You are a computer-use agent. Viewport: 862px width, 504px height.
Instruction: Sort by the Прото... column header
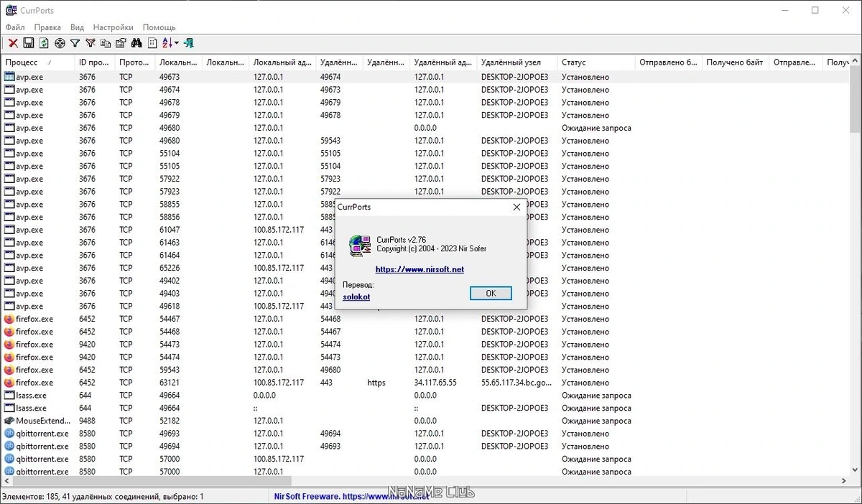point(134,62)
